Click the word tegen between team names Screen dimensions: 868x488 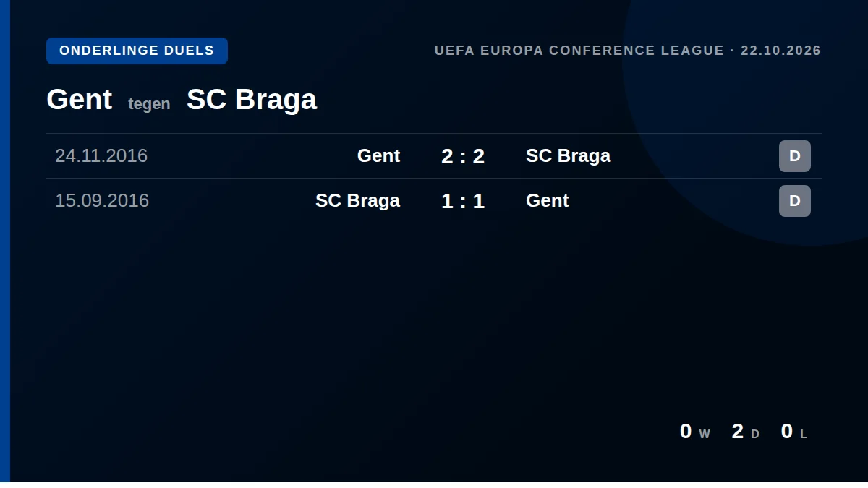tap(149, 104)
